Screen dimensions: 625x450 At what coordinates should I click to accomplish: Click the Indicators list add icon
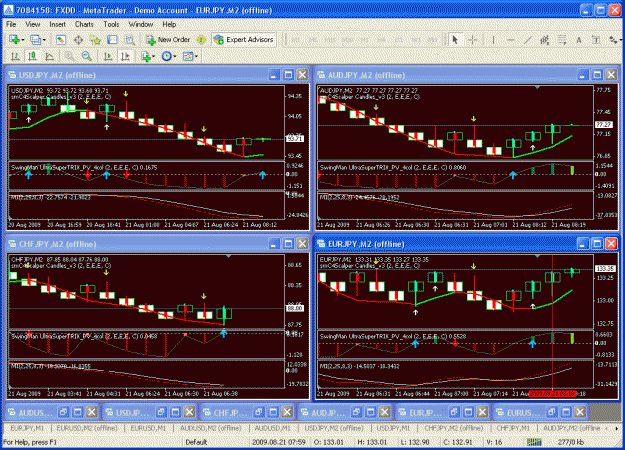(146, 57)
